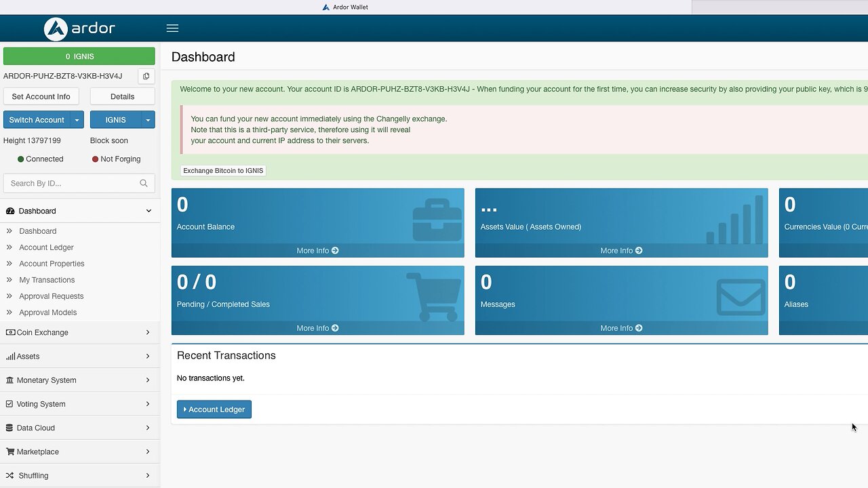The image size is (868, 488).
Task: Expand the Marketplace section
Action: [148, 451]
